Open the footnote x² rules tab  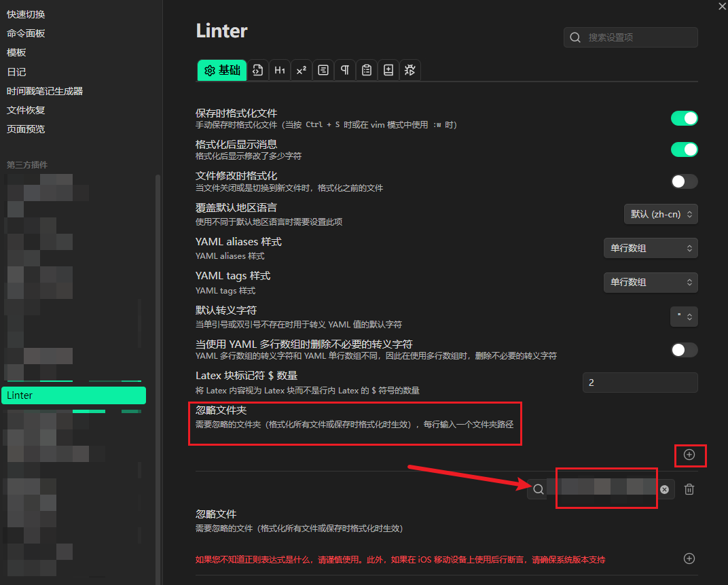tap(301, 70)
